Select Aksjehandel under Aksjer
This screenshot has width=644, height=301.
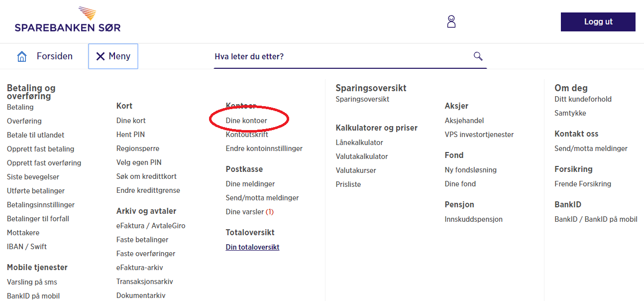click(x=464, y=121)
